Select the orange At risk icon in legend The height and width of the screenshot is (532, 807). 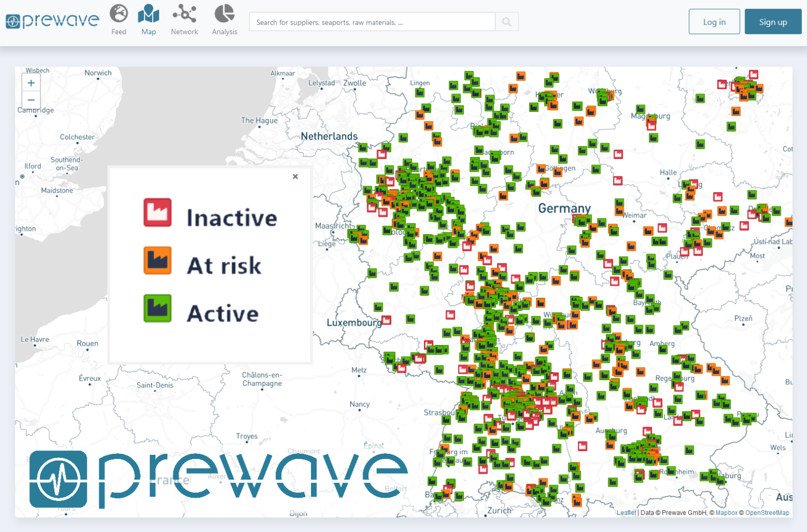[157, 260]
